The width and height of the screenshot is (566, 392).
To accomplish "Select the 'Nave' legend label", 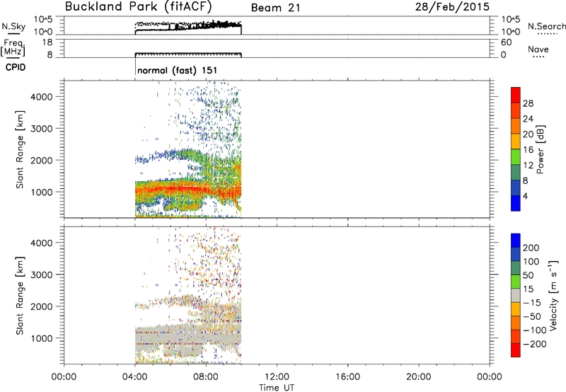I will [x=538, y=49].
